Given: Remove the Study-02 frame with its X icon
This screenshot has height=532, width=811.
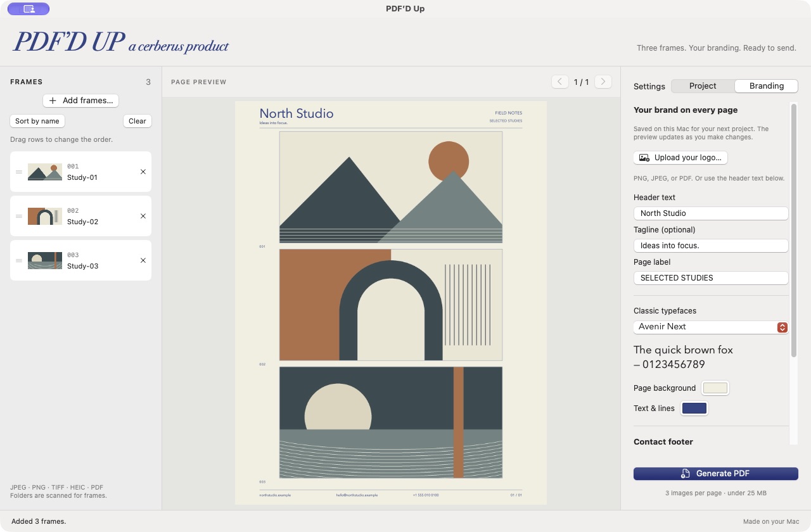Looking at the screenshot, I should point(143,216).
